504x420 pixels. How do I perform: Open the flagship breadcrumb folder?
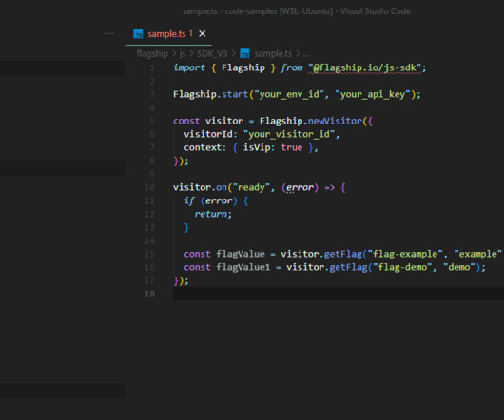[152, 53]
